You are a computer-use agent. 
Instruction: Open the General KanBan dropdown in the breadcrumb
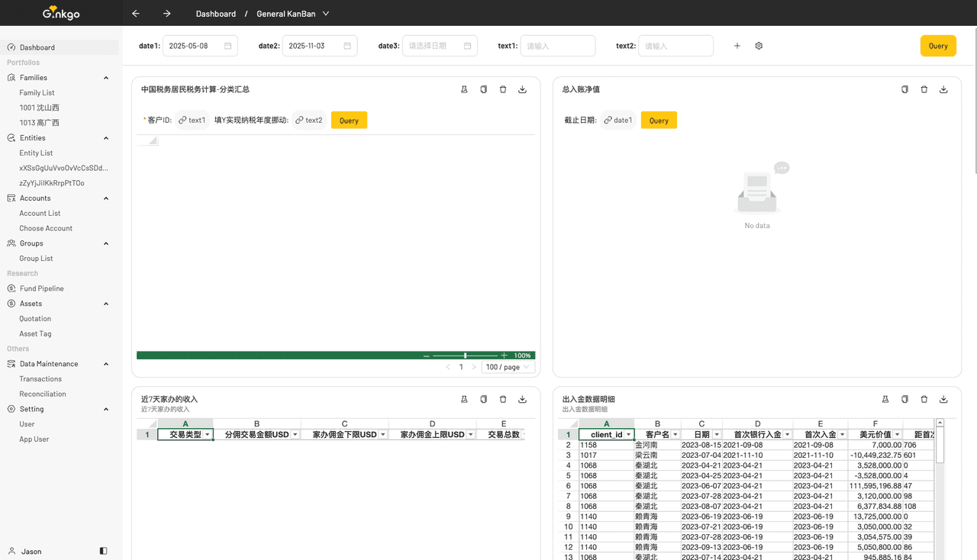click(326, 14)
